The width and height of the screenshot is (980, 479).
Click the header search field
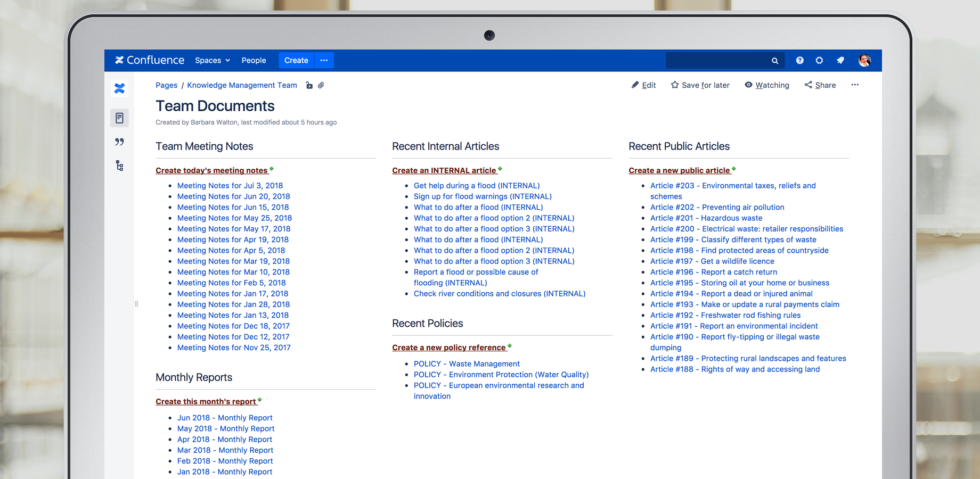pos(716,61)
